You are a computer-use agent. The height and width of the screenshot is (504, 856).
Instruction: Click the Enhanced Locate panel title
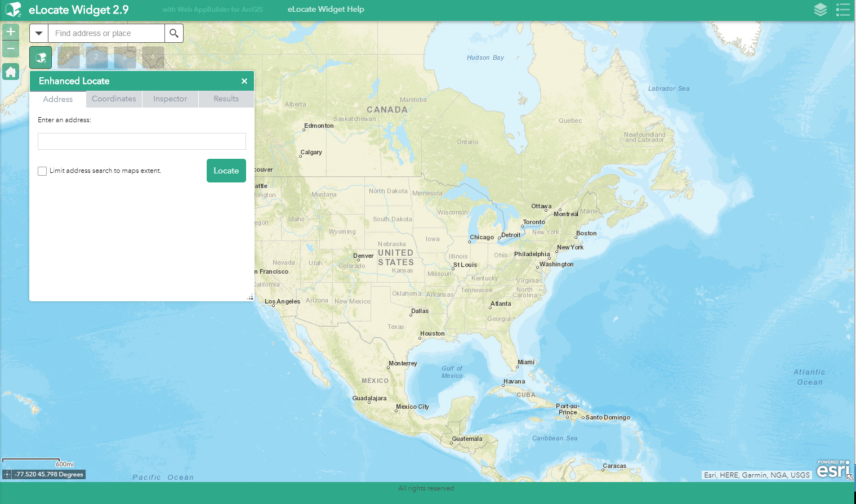pyautogui.click(x=74, y=81)
